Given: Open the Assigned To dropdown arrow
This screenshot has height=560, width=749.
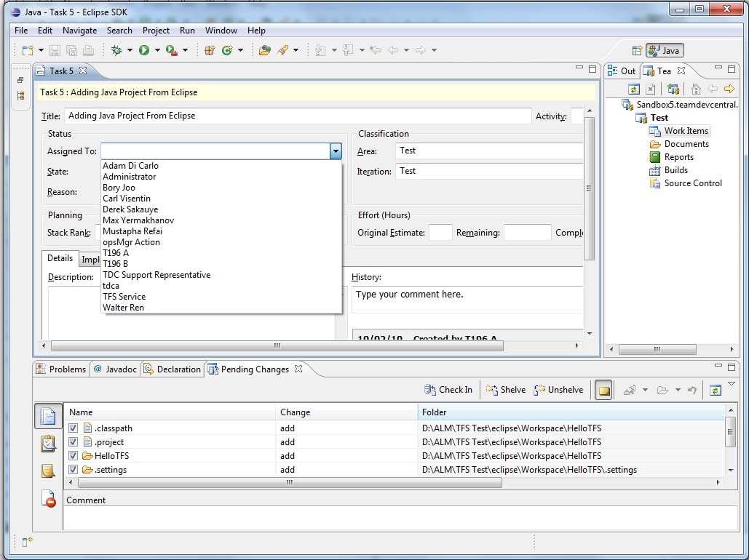Looking at the screenshot, I should [336, 151].
